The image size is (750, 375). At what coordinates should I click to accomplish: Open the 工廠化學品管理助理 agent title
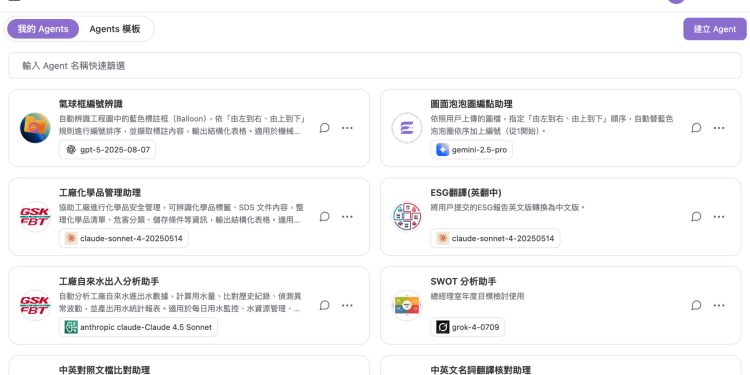click(100, 193)
